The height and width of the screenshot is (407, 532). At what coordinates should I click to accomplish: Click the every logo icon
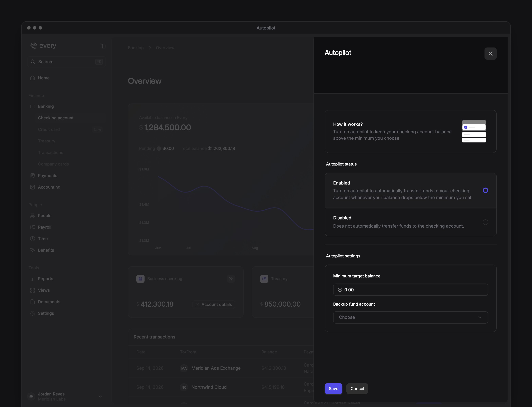point(33,46)
